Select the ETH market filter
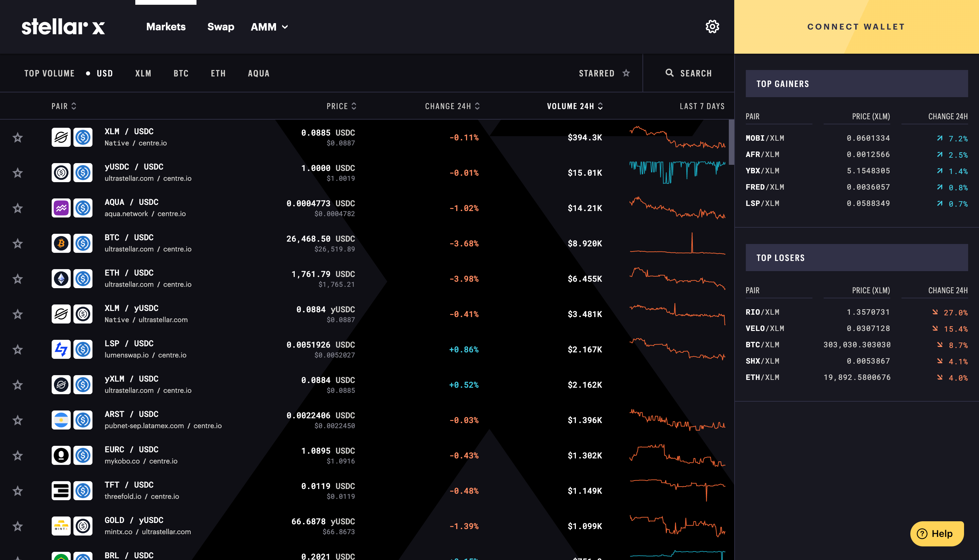Screen dimensions: 979x560 point(218,73)
